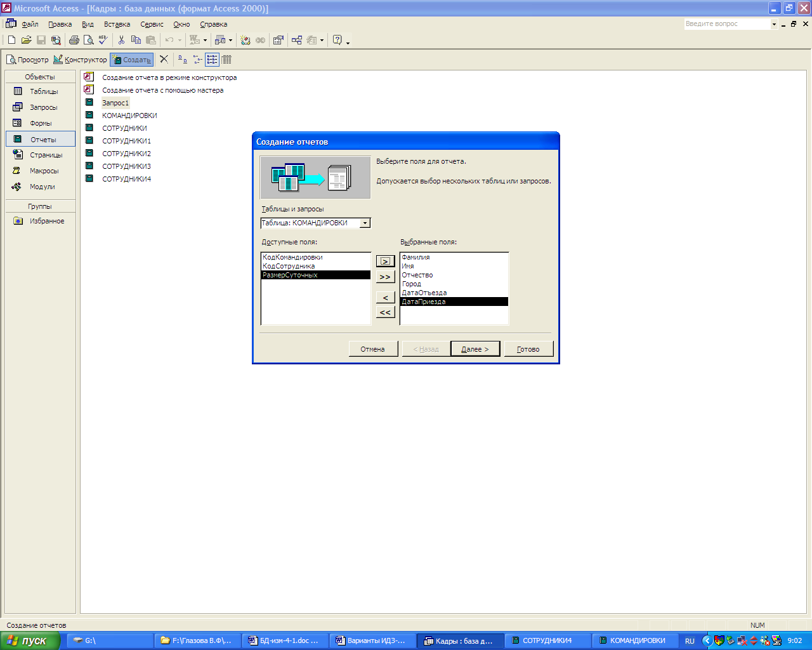The height and width of the screenshot is (650, 812).
Task: Select Создание отчета с помощью мастера
Action: [162, 90]
